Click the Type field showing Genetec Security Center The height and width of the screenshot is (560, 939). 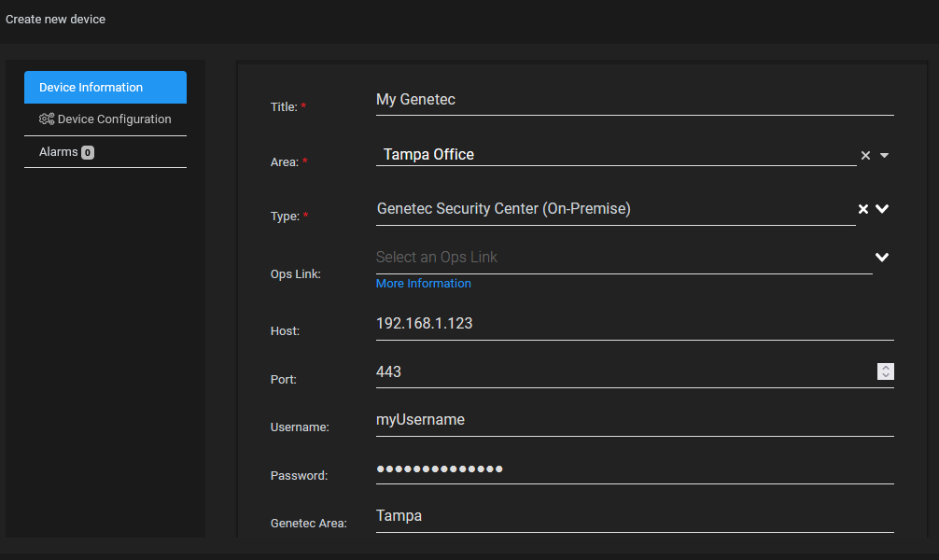click(x=616, y=209)
